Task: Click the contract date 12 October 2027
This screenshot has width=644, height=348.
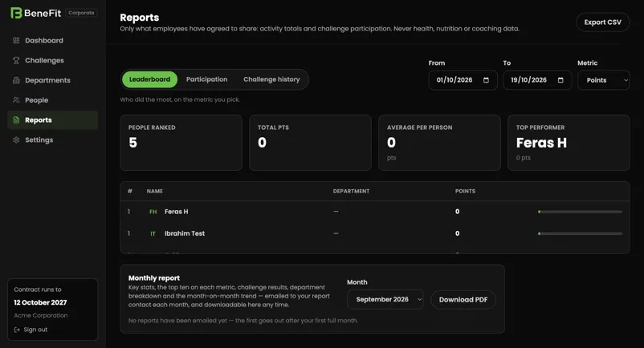Action: (40, 302)
